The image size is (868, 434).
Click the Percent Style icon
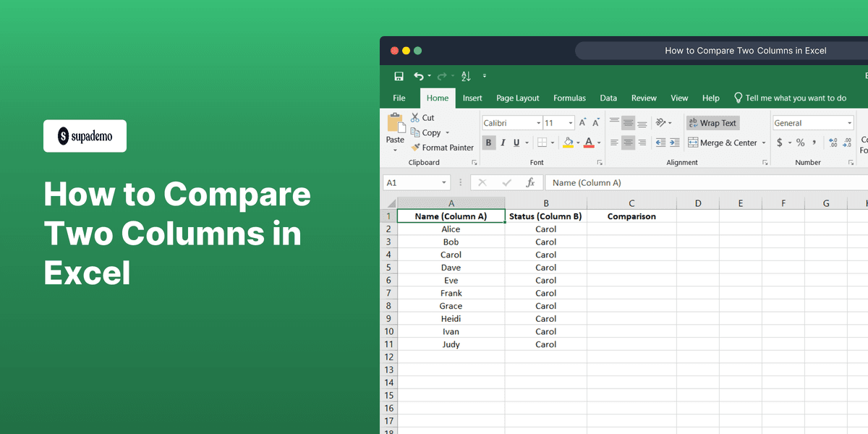(799, 142)
